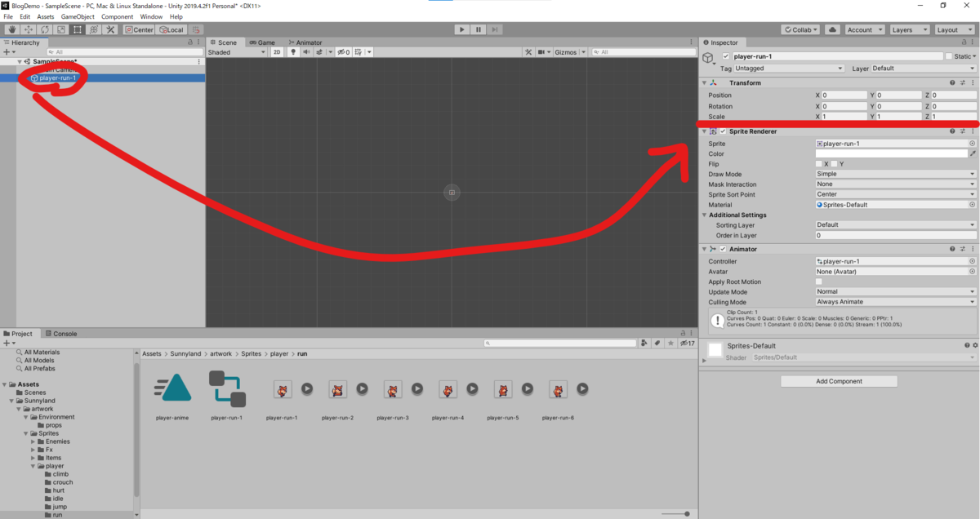Lock the Inspector panel
This screenshot has height=519, width=980.
click(963, 42)
